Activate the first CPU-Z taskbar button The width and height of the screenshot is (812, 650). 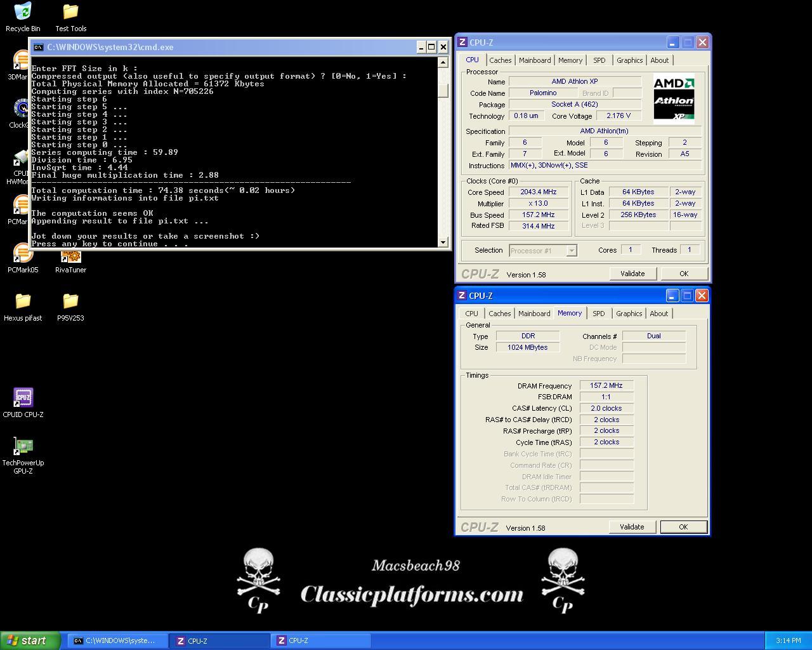coord(220,641)
